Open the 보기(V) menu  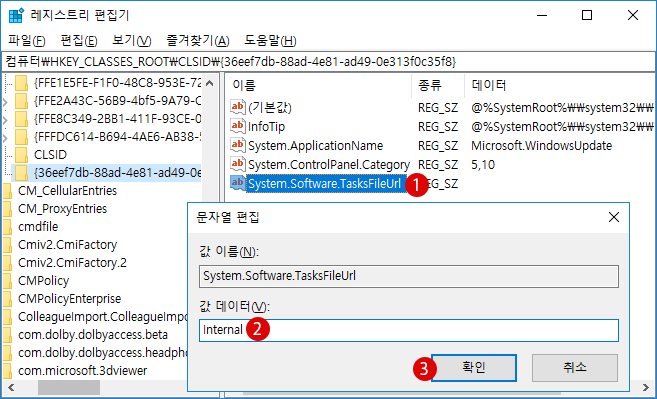(x=132, y=41)
